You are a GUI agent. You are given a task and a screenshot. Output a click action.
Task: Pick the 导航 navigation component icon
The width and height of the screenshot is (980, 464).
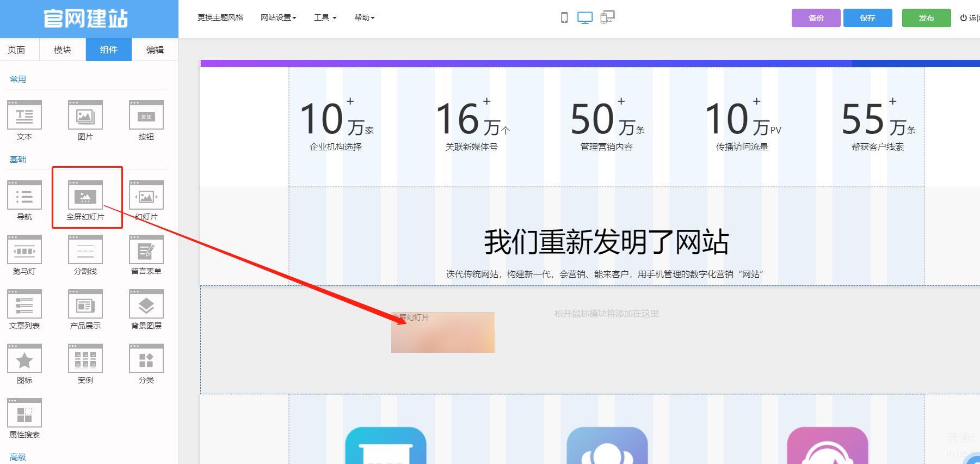coord(24,196)
